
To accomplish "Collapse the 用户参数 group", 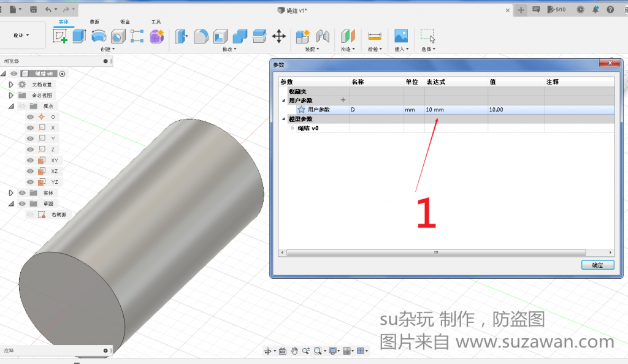I will point(283,100).
